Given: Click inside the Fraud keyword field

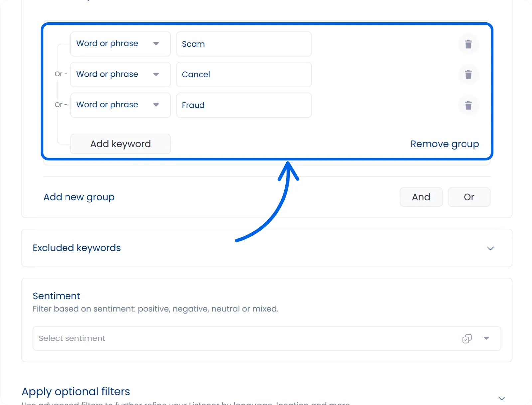Looking at the screenshot, I should (244, 105).
